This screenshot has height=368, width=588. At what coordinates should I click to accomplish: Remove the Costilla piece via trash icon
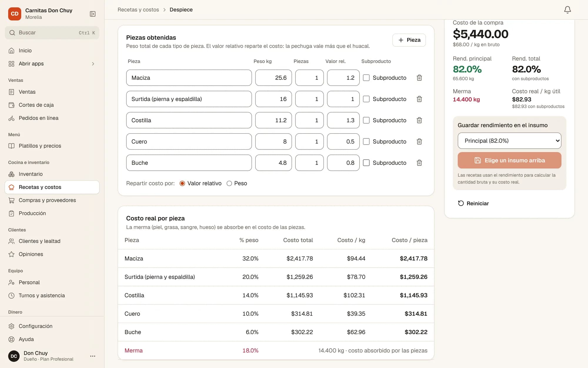[419, 120]
